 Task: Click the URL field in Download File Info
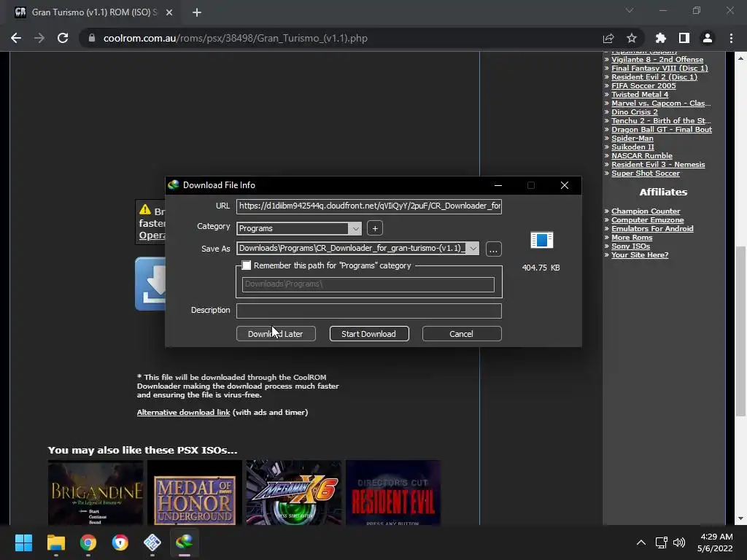(368, 206)
